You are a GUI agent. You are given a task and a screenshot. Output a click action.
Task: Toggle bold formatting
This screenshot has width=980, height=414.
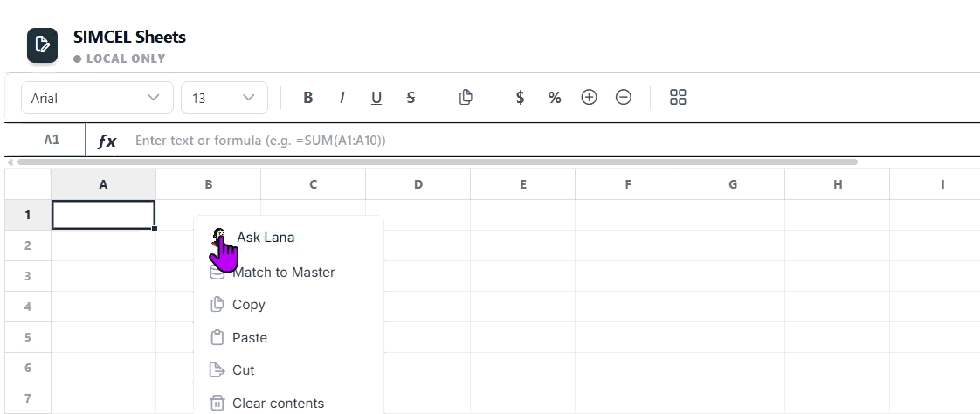pyautogui.click(x=307, y=98)
